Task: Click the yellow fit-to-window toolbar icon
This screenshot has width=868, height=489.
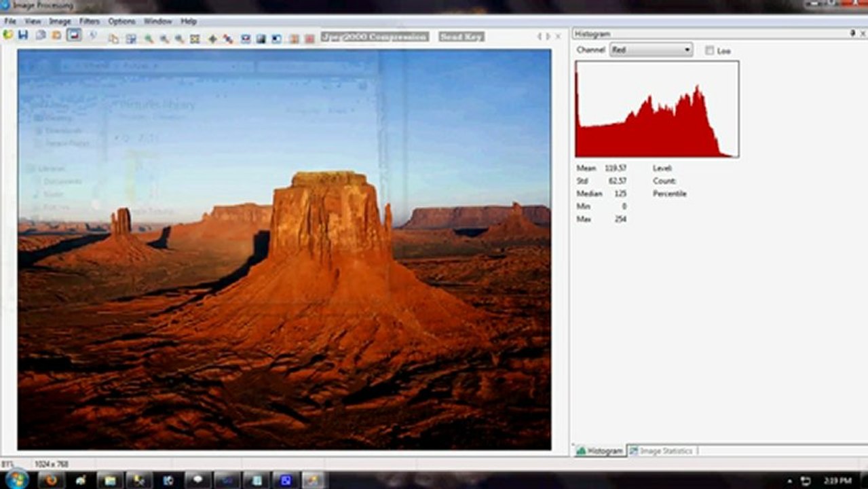Action: pyautogui.click(x=195, y=39)
